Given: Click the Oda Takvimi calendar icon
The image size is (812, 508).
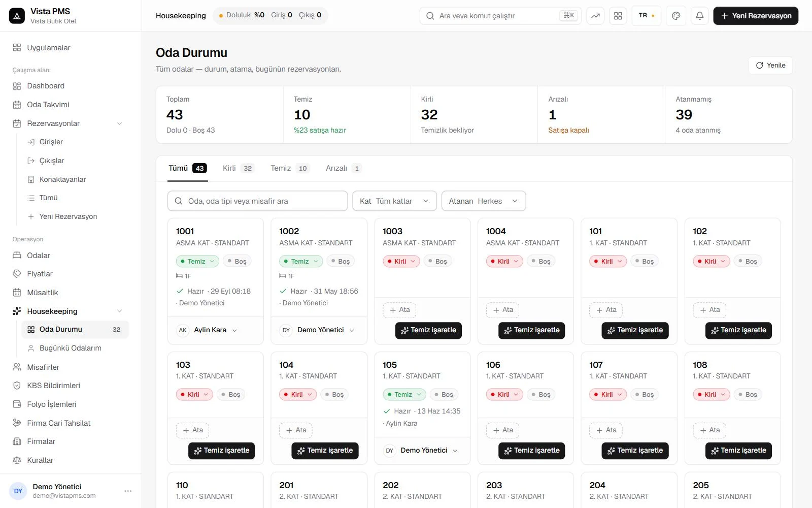Looking at the screenshot, I should click(x=17, y=105).
